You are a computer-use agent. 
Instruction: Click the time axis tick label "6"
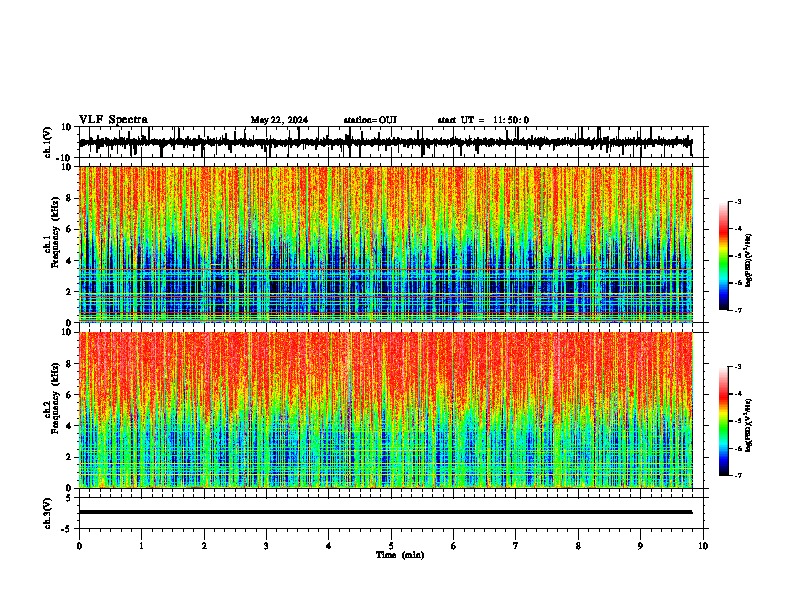[x=454, y=546]
